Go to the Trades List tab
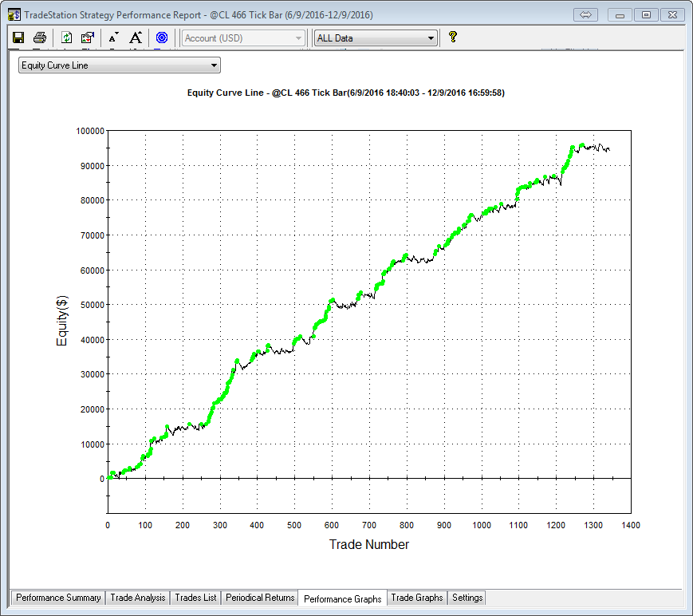This screenshot has width=693, height=616. tap(195, 598)
